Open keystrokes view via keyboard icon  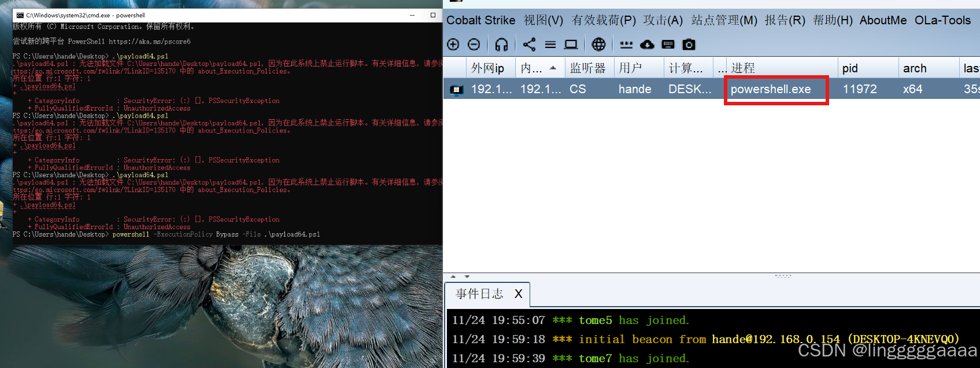tap(668, 45)
